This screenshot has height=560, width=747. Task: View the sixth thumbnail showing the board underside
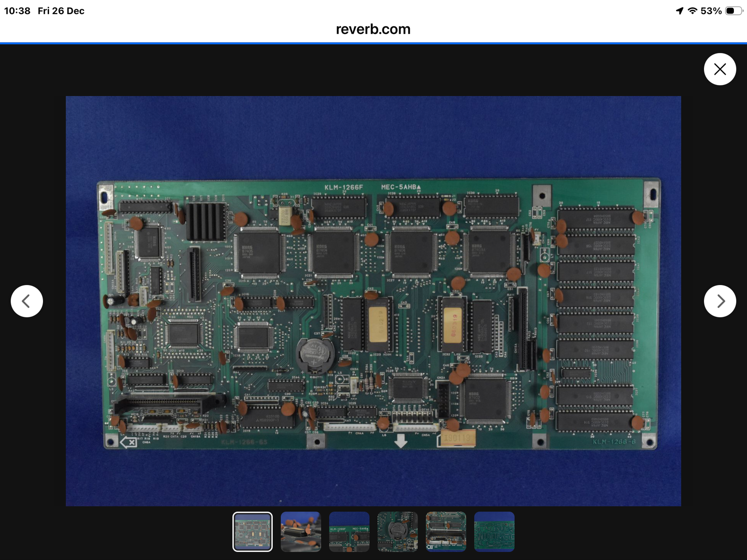click(494, 532)
